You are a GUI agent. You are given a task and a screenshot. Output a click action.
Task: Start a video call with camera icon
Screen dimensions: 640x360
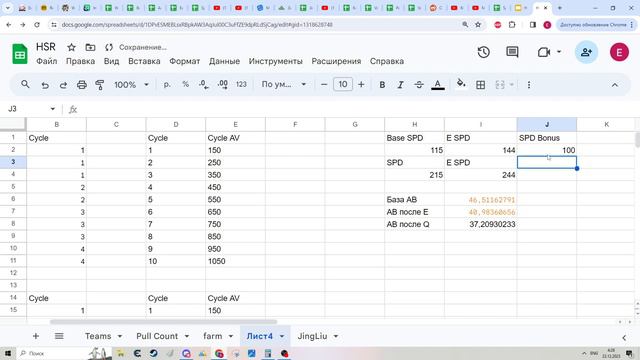pyautogui.click(x=544, y=52)
